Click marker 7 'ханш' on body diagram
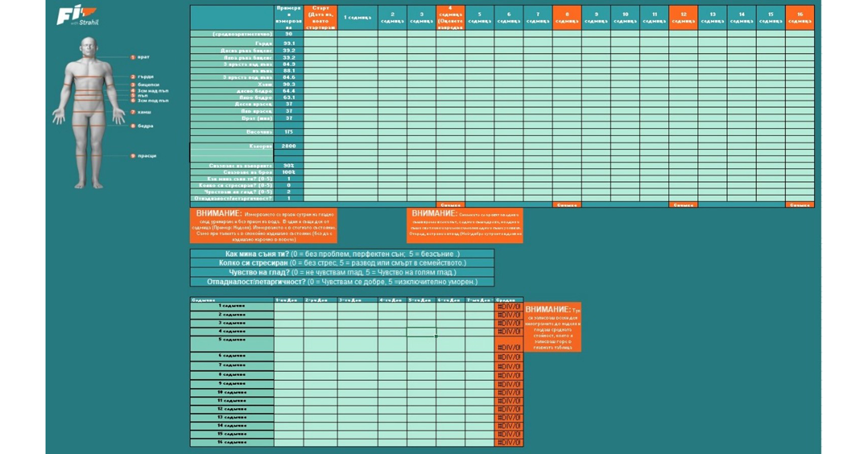Image resolution: width=868 pixels, height=454 pixels. [141, 112]
